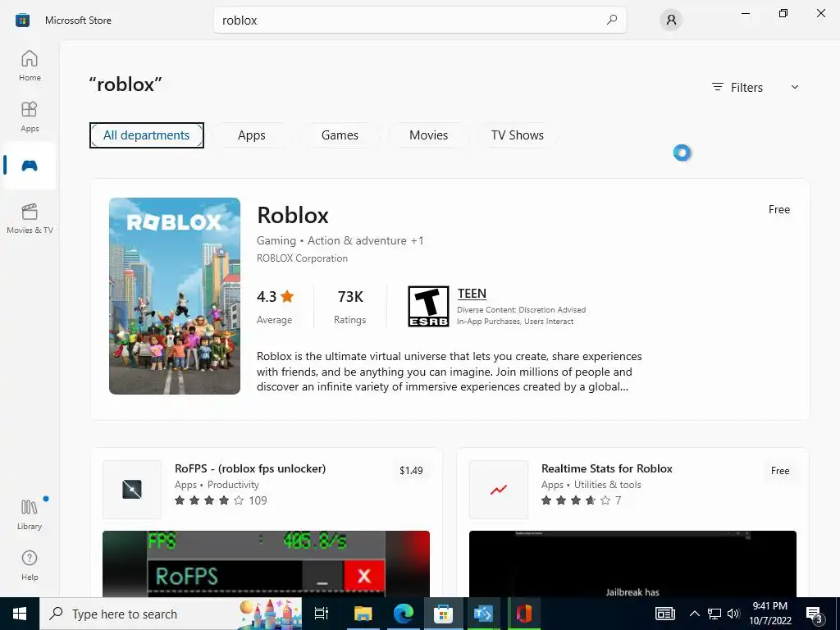Click the ESRB Teen rating badge
Screen dimensions: 840x630
[x=428, y=307]
